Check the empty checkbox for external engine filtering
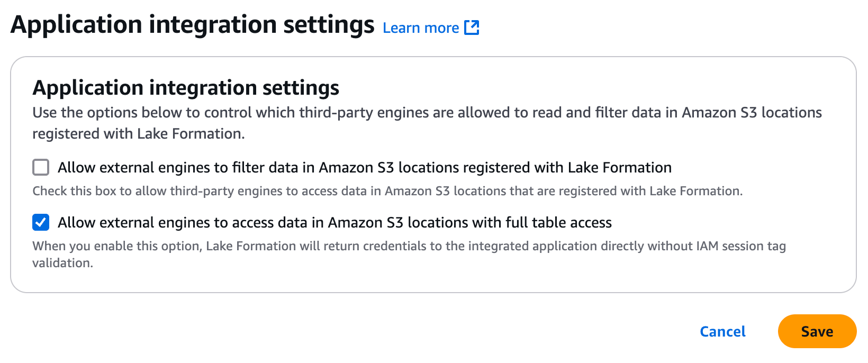 40,167
